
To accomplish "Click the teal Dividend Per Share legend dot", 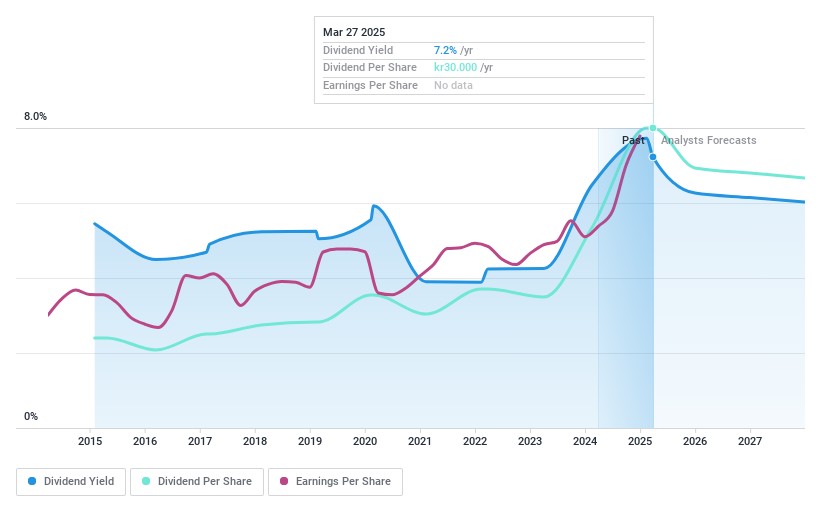I will click(x=147, y=481).
